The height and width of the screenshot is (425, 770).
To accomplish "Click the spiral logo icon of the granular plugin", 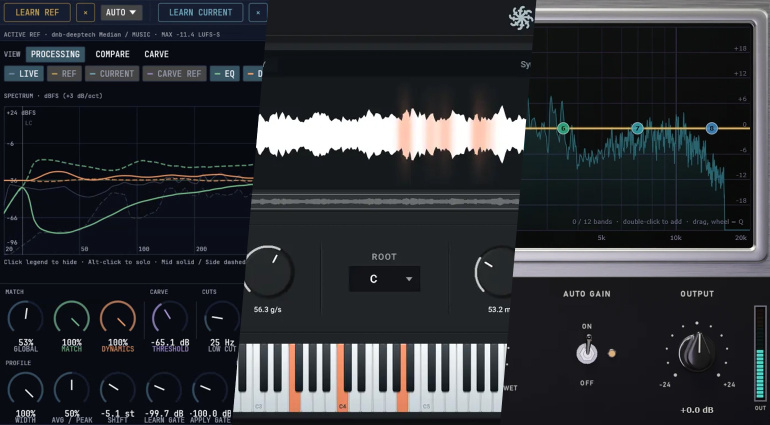I will click(x=521, y=18).
